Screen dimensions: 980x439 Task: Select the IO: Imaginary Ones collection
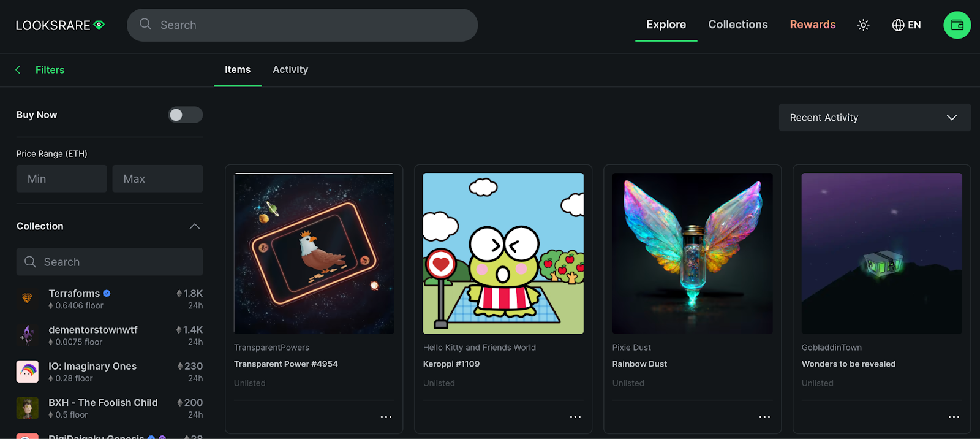pos(110,372)
